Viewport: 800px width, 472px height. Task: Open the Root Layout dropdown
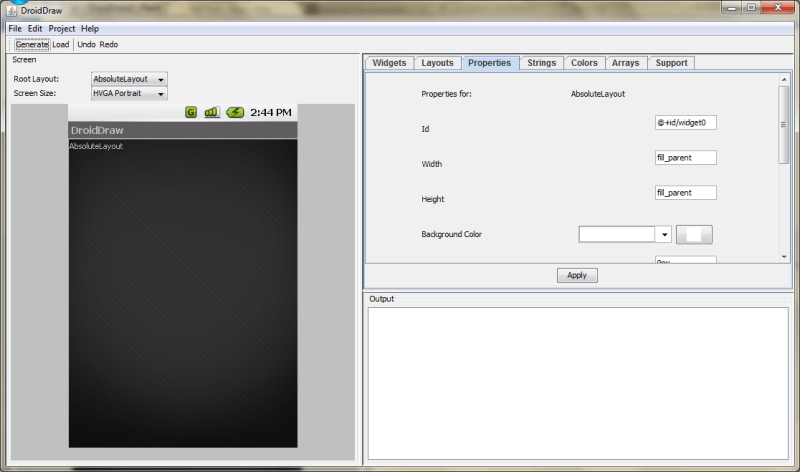[x=129, y=79]
